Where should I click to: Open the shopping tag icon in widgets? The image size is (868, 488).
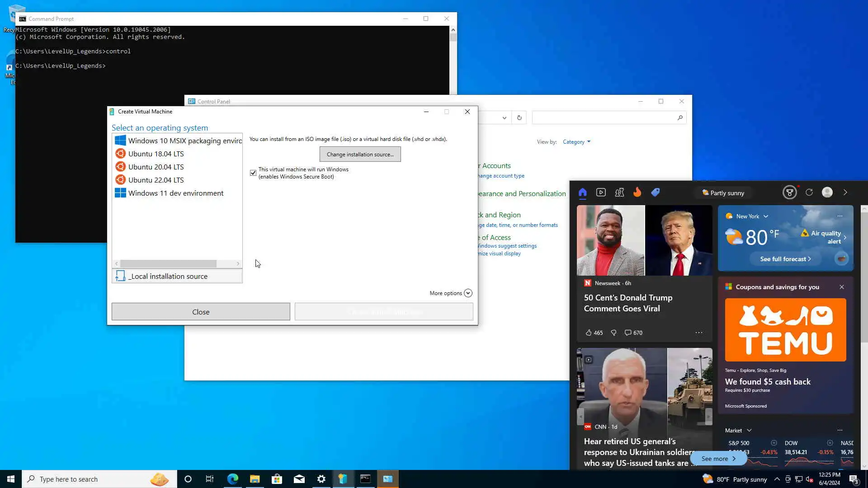pos(655,192)
